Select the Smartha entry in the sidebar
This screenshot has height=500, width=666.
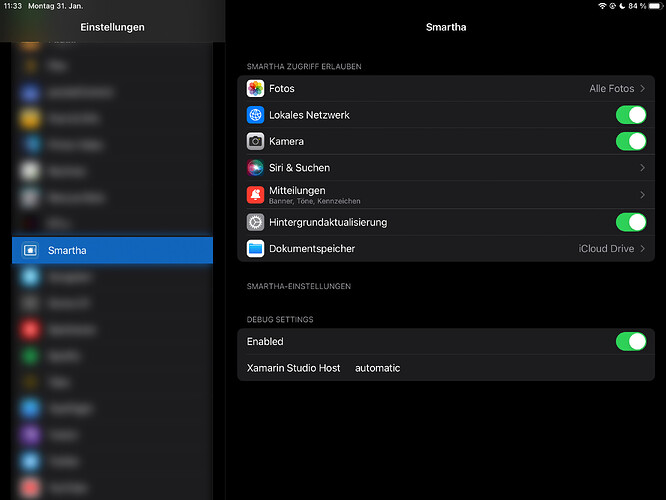(112, 250)
